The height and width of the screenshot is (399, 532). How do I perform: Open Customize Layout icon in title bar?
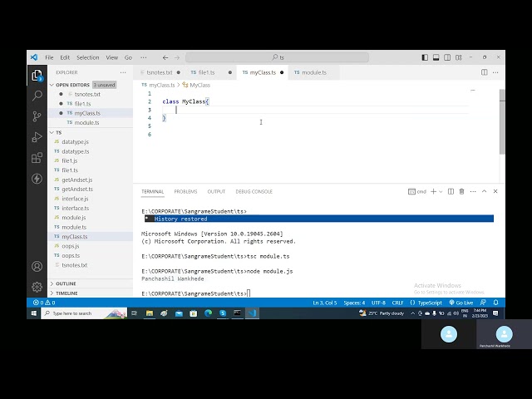tap(459, 57)
